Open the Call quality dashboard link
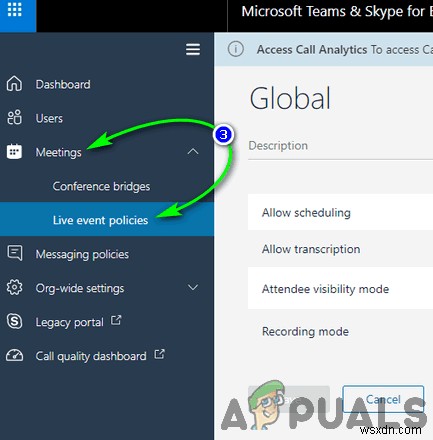 (91, 356)
